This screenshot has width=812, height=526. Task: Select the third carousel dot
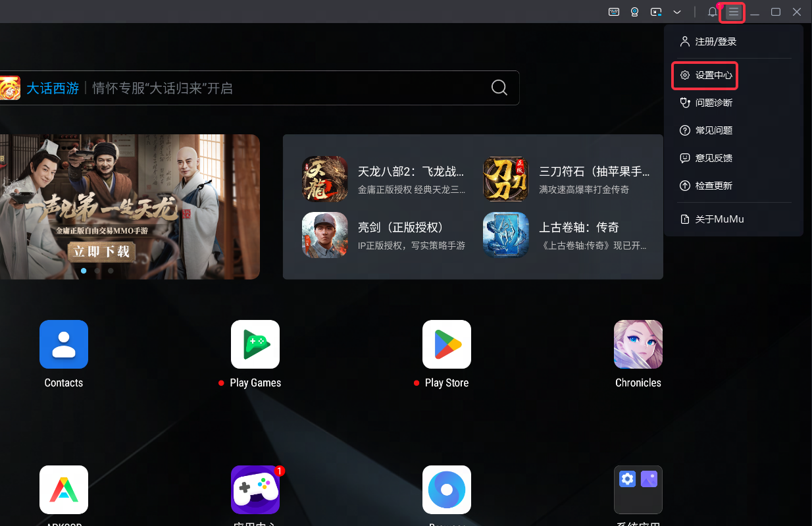[111, 271]
